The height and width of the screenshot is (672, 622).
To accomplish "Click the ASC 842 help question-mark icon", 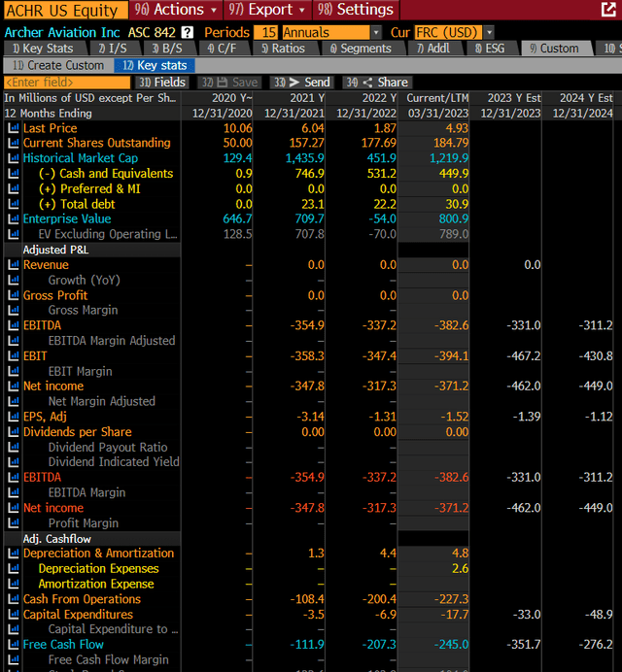I will click(188, 32).
